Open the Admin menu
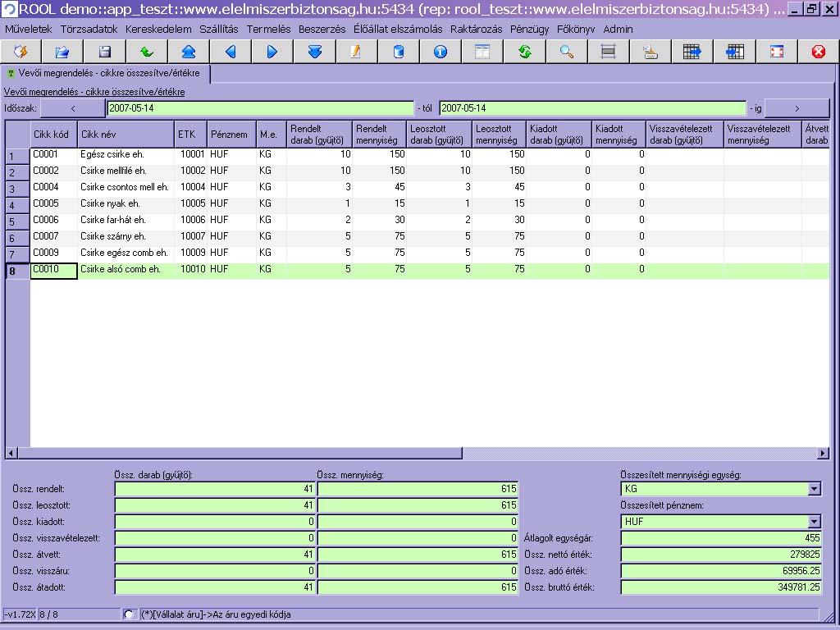The width and height of the screenshot is (840, 630). 618,30
